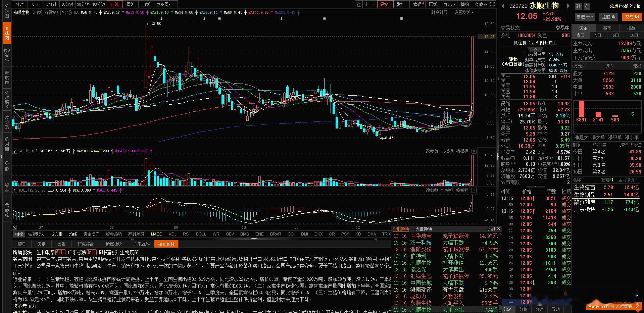Click the 12.05 price axis label
The height and width of the screenshot is (313, 644).
click(490, 37)
